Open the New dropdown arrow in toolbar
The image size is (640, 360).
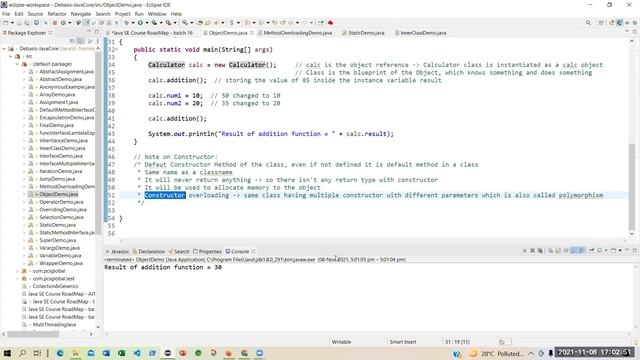click(12, 23)
